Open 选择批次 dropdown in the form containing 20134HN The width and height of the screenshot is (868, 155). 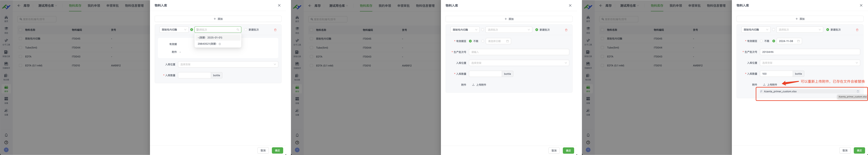pyautogui.click(x=800, y=30)
